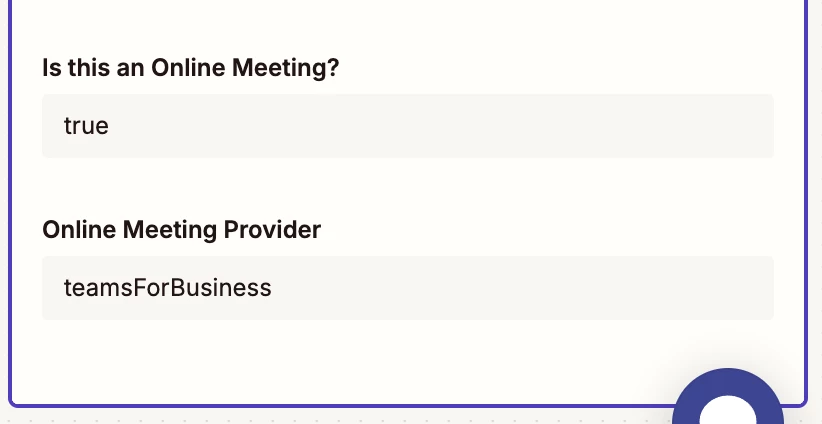Viewport: 822px width, 424px height.
Task: Click the word 'Meeting?' in first label
Action: pyautogui.click(x=286, y=68)
